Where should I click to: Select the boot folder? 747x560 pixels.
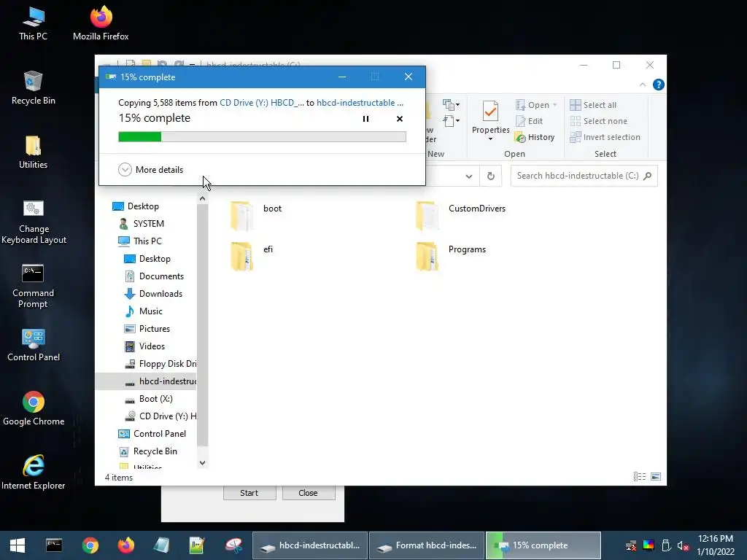tap(256, 215)
